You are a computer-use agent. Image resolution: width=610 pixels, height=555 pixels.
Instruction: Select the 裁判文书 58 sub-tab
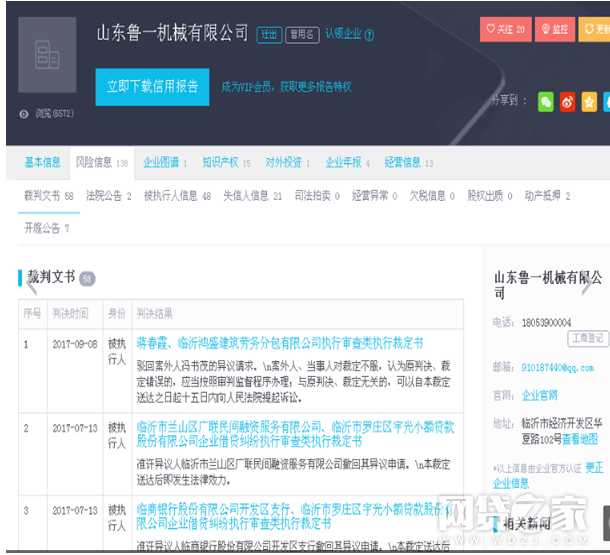(49, 196)
